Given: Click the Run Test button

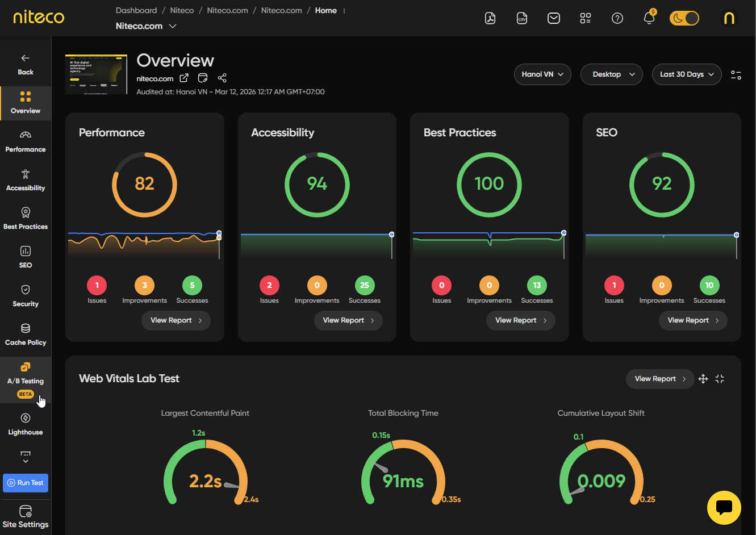Looking at the screenshot, I should (x=26, y=483).
